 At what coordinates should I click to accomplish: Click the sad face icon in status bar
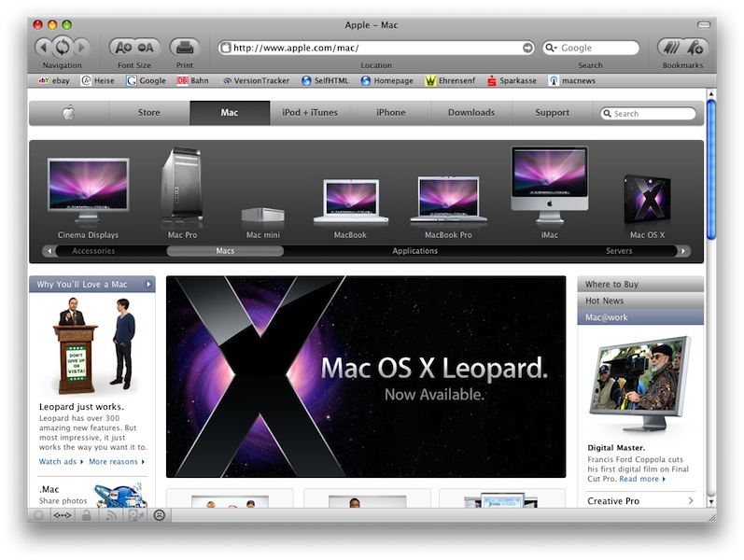(x=160, y=515)
